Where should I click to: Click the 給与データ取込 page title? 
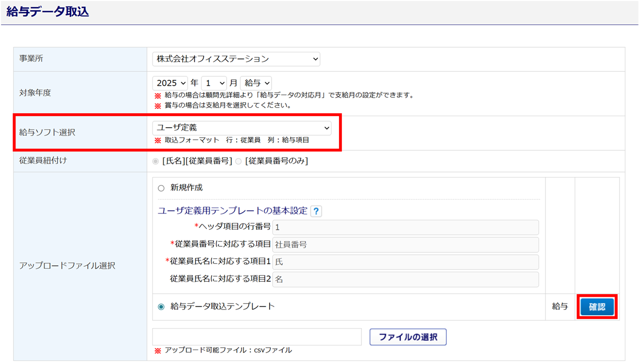click(48, 12)
